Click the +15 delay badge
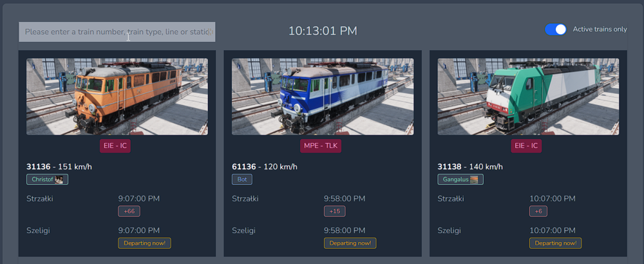The height and width of the screenshot is (264, 644). (x=335, y=211)
